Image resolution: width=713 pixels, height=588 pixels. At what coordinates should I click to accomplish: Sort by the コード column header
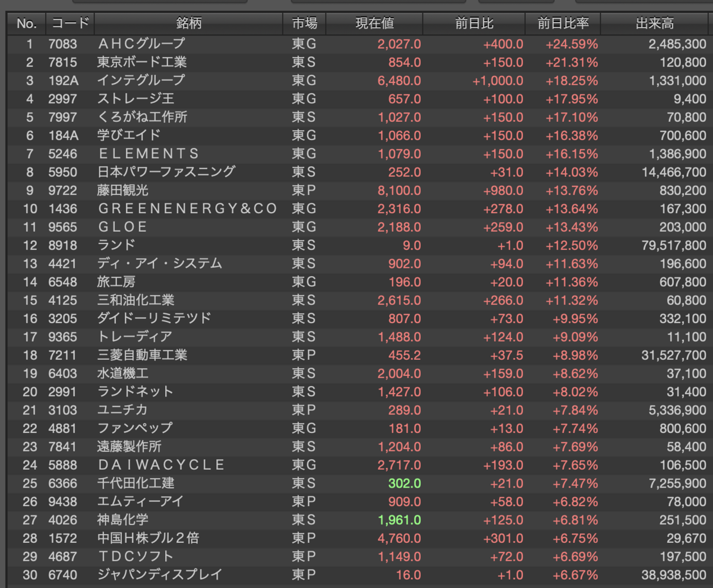coord(70,24)
